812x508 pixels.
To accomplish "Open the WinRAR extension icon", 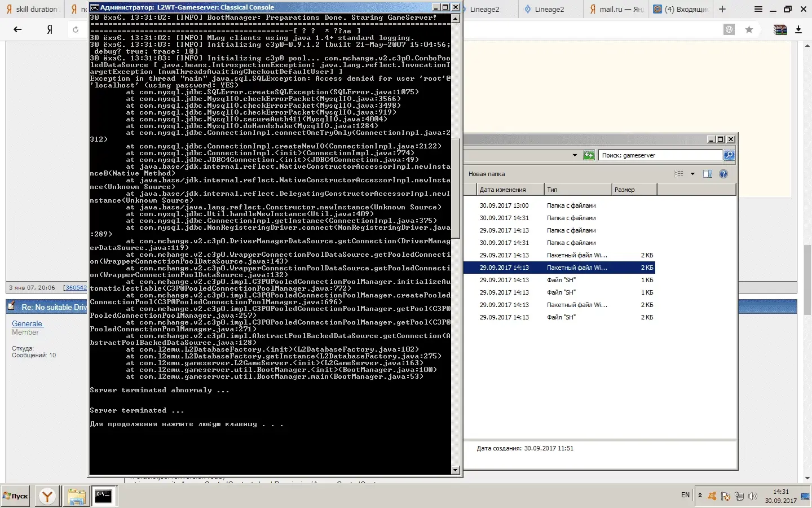I will tap(780, 29).
